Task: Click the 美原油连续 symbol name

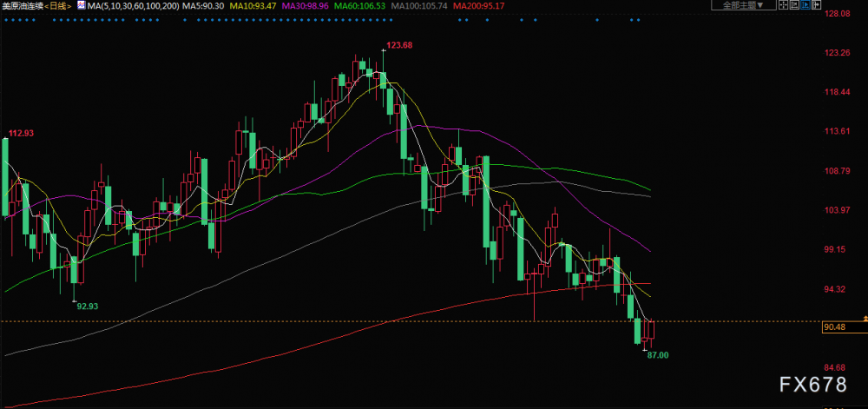Action: pyautogui.click(x=23, y=5)
